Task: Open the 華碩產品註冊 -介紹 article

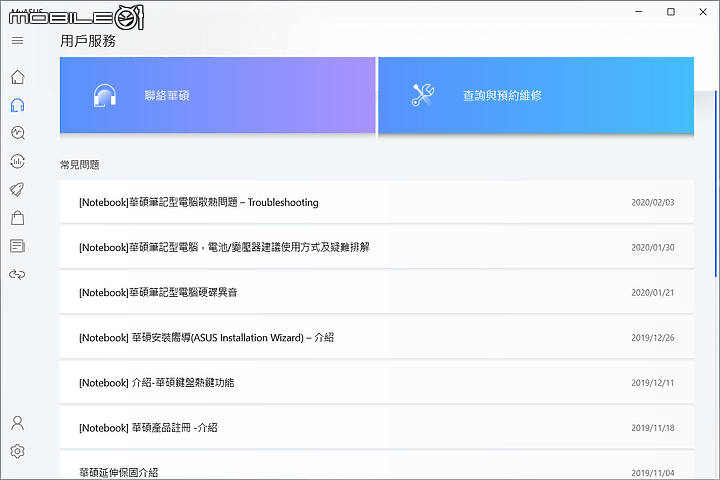Action: click(377, 428)
